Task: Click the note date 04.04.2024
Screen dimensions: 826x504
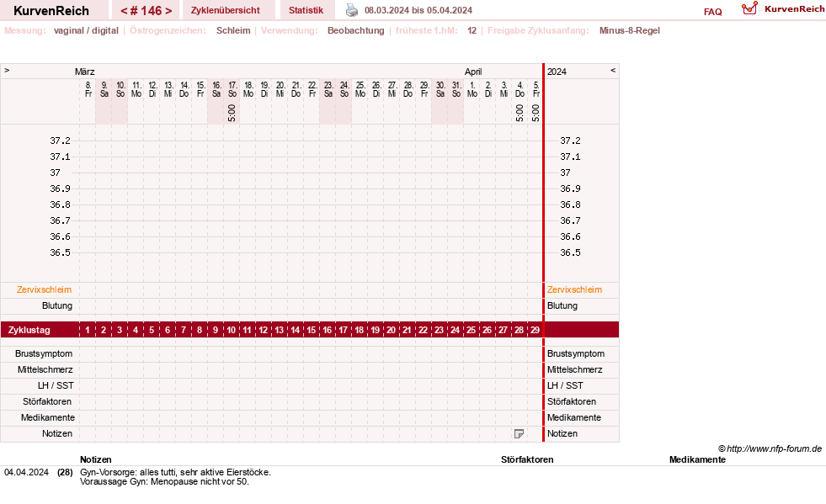Action: point(26,472)
